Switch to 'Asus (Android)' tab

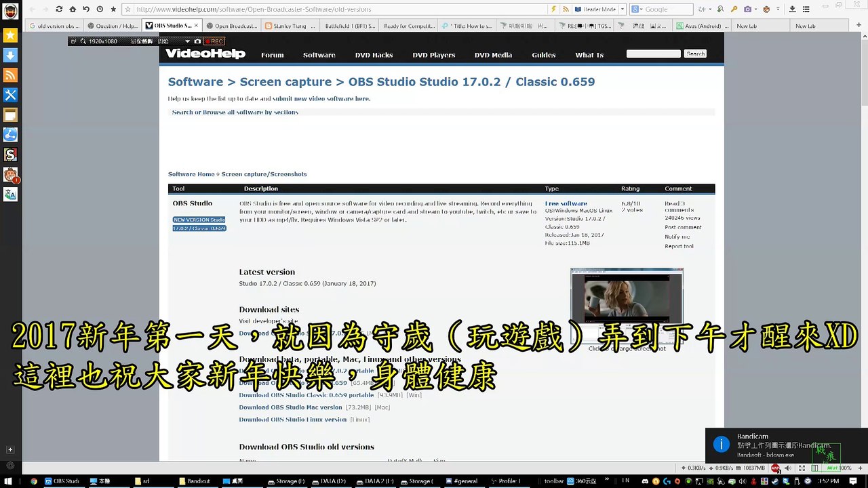[x=703, y=26]
